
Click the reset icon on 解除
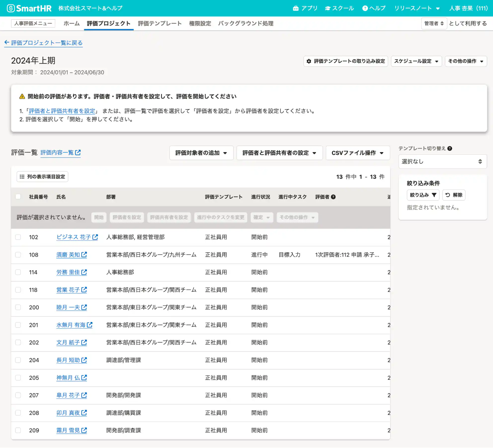pyautogui.click(x=448, y=195)
